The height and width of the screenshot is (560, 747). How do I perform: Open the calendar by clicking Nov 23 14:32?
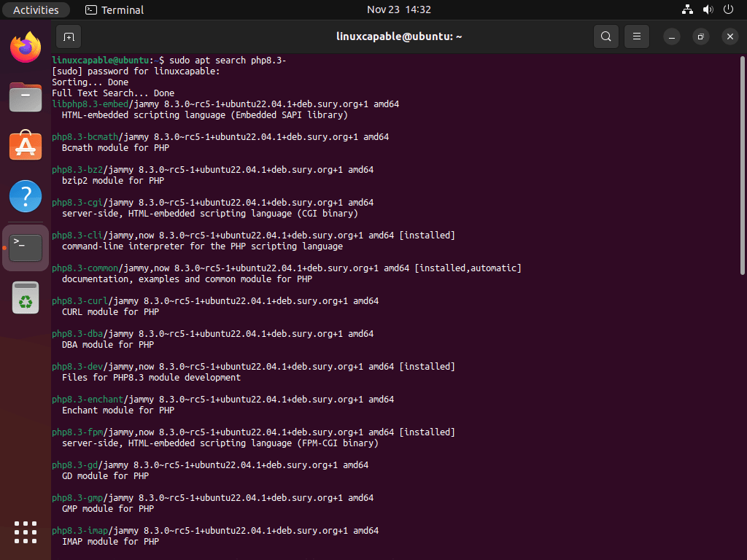pyautogui.click(x=399, y=9)
